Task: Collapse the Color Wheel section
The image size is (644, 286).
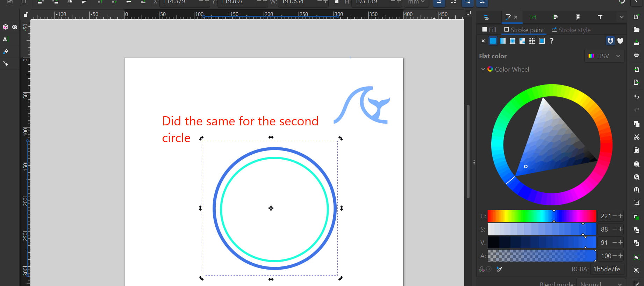Action: (483, 69)
